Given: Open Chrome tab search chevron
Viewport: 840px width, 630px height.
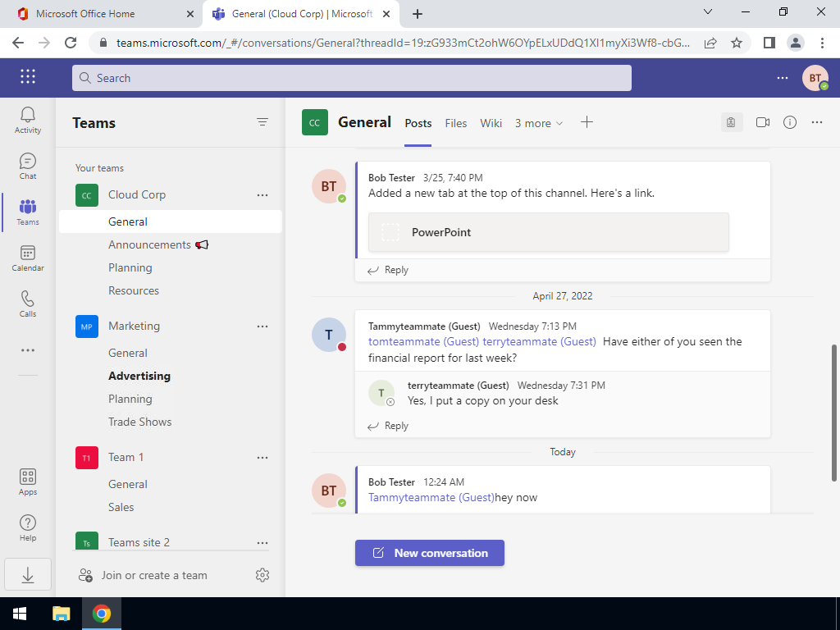Looking at the screenshot, I should click(708, 11).
